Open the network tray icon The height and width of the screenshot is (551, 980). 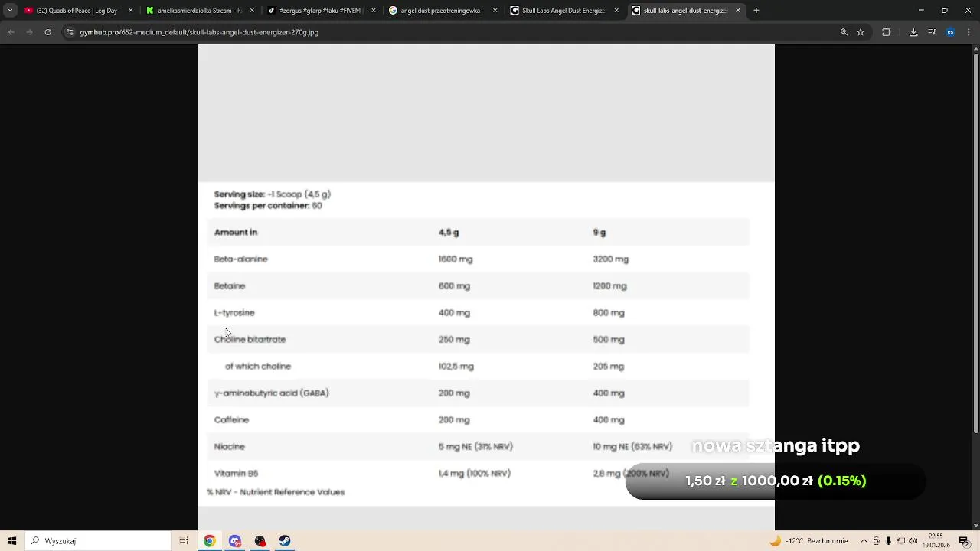point(900,541)
